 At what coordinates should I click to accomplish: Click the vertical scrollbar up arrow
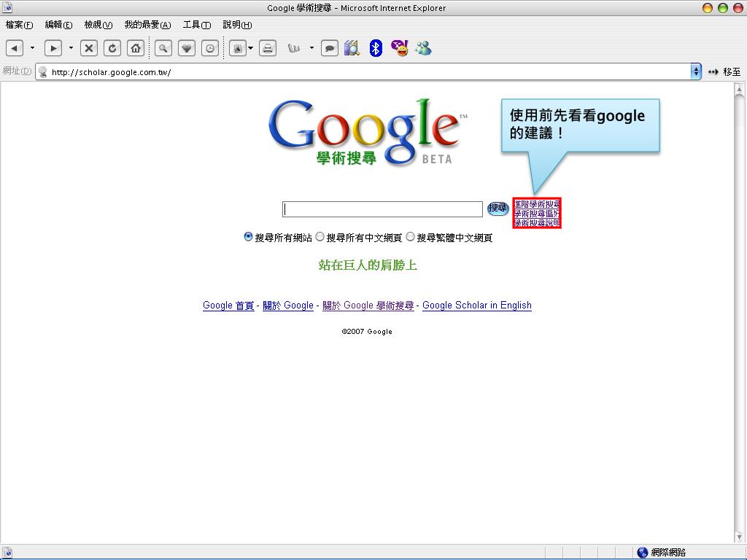coord(740,89)
